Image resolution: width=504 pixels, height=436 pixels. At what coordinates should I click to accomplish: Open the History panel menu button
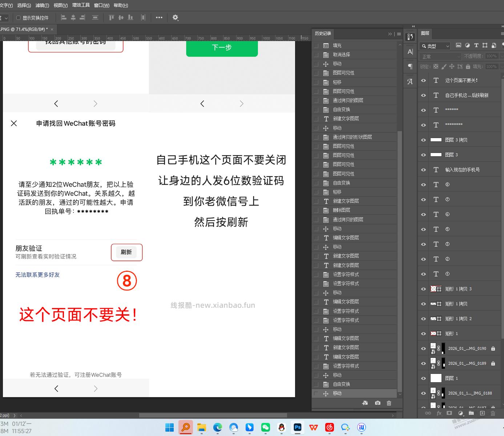[399, 33]
